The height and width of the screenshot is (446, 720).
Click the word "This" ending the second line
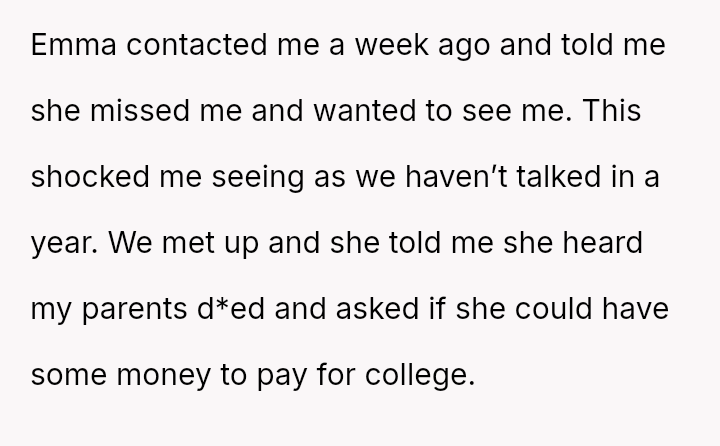(x=612, y=111)
